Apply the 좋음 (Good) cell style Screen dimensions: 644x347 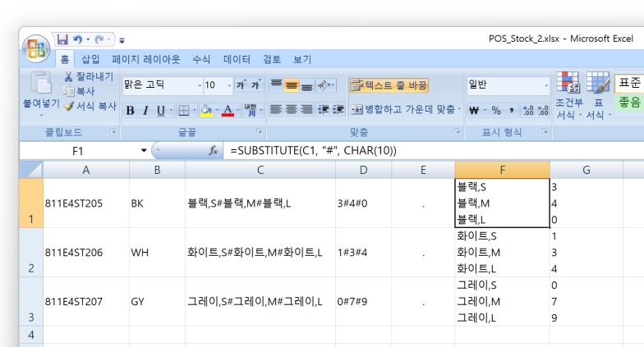[x=629, y=103]
